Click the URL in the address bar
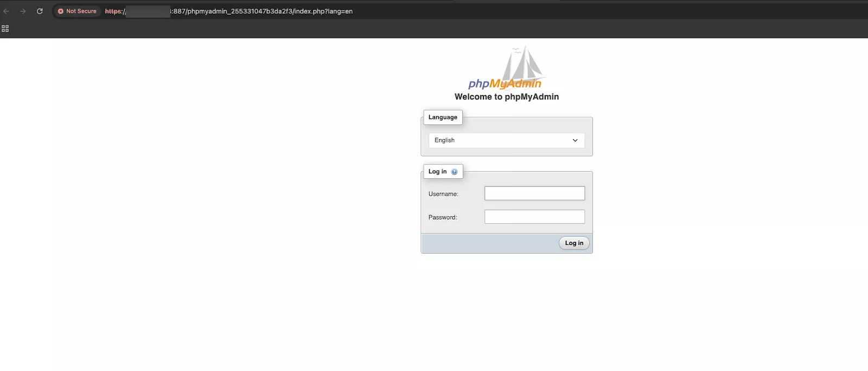Viewport: 868px width, 371px height. point(228,11)
